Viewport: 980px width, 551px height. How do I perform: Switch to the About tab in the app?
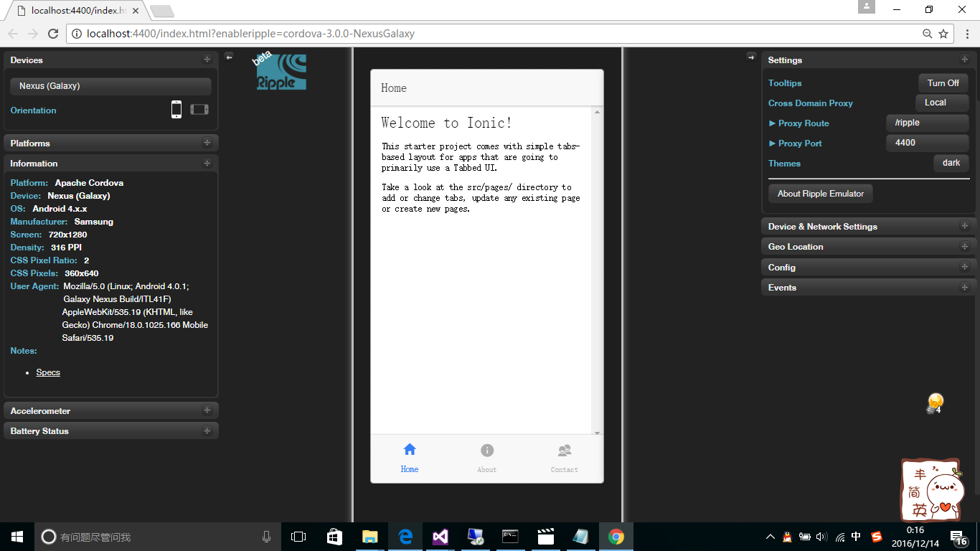point(487,458)
